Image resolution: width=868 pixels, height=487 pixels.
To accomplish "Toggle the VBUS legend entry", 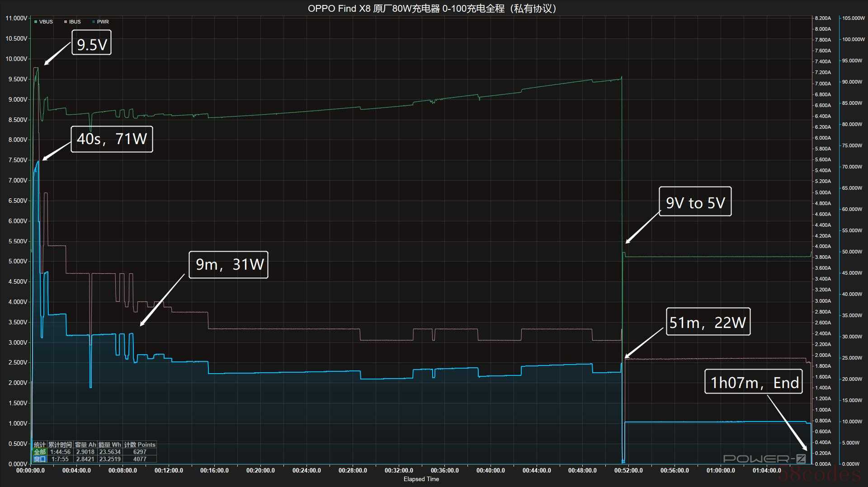I will click(x=44, y=22).
